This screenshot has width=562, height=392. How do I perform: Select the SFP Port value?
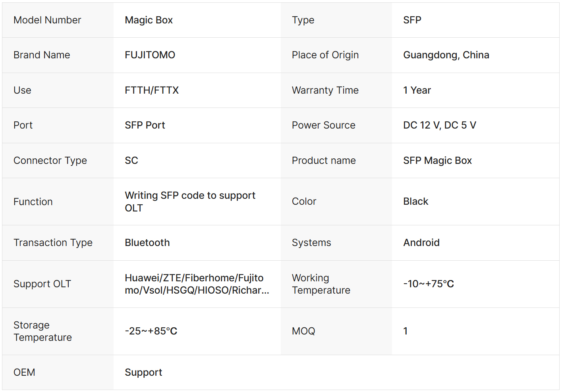[145, 125]
